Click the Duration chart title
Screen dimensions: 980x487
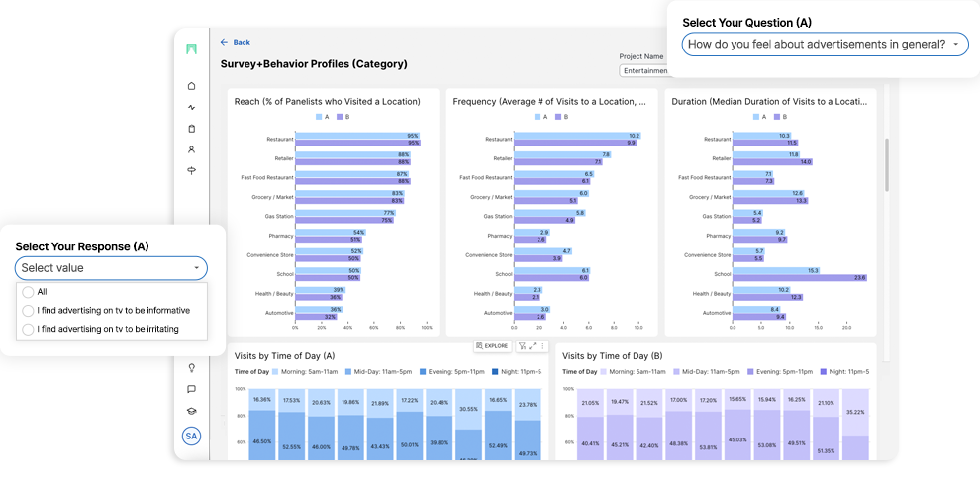tap(770, 101)
